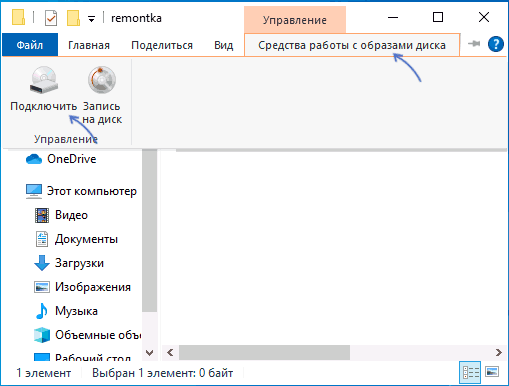The width and height of the screenshot is (509, 386).
Task: Click horizontal scrollbar right arrow
Action: [499, 353]
